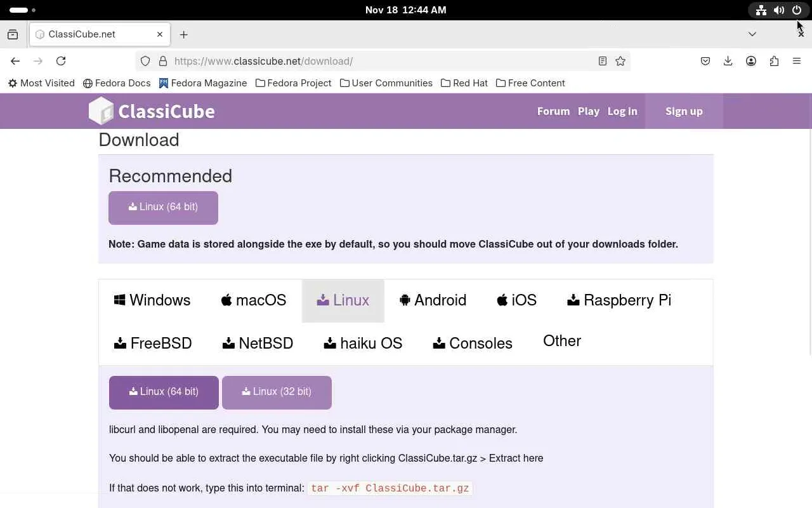Switch to the Raspberry Pi download tab
Viewport: 812px width, 508px height.
[619, 300]
